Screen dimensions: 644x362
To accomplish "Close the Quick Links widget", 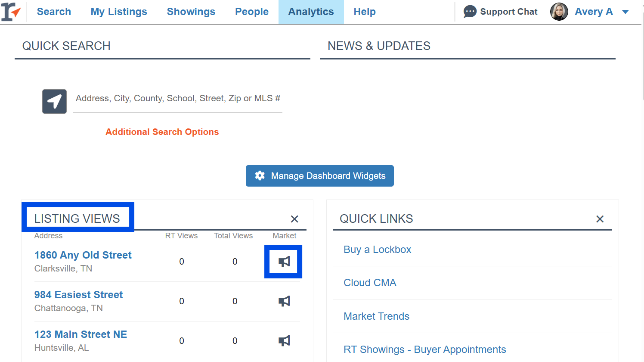I will [600, 219].
